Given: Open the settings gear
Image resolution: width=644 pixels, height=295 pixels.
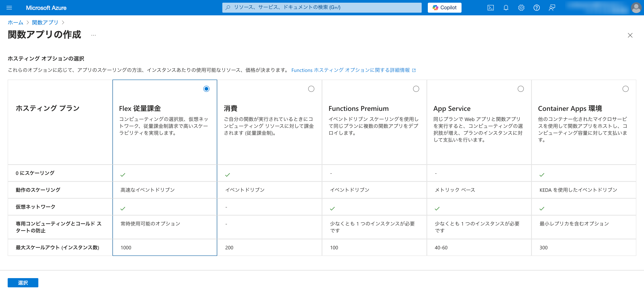Looking at the screenshot, I should pos(521,7).
